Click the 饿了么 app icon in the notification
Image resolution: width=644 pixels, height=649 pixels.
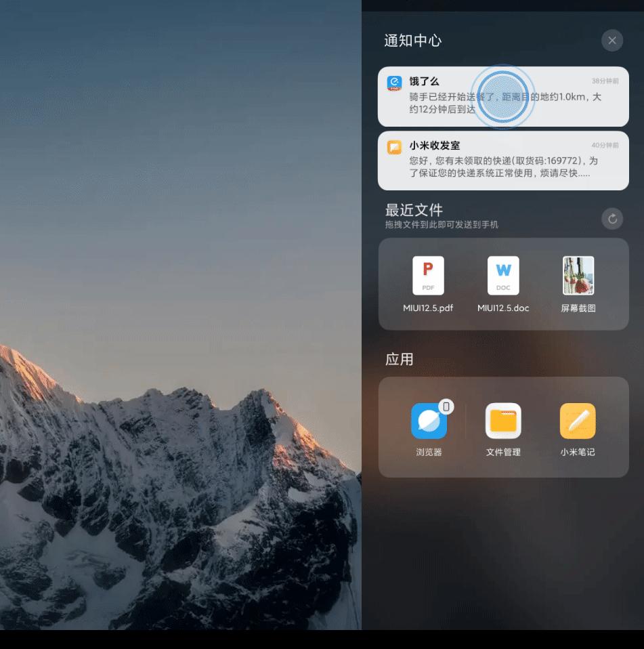393,83
